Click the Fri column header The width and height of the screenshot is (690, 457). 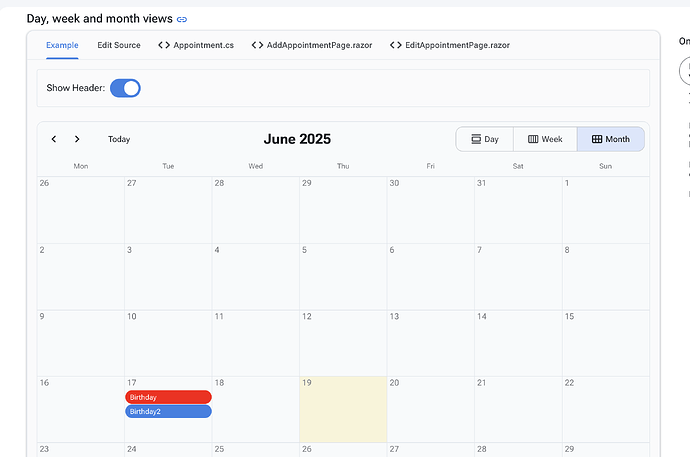coord(430,166)
